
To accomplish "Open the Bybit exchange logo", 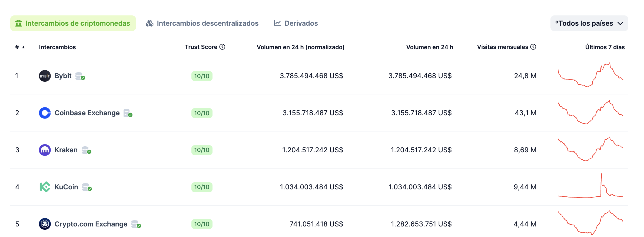I will point(45,76).
